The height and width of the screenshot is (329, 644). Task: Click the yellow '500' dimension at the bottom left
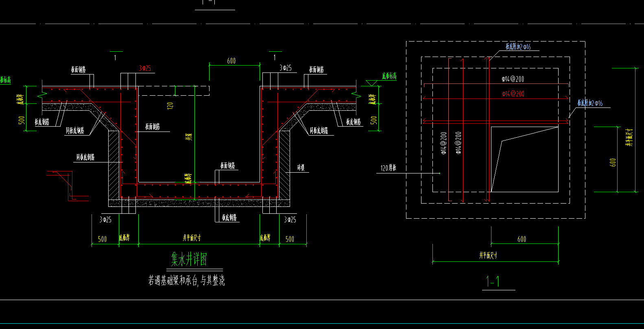click(103, 239)
